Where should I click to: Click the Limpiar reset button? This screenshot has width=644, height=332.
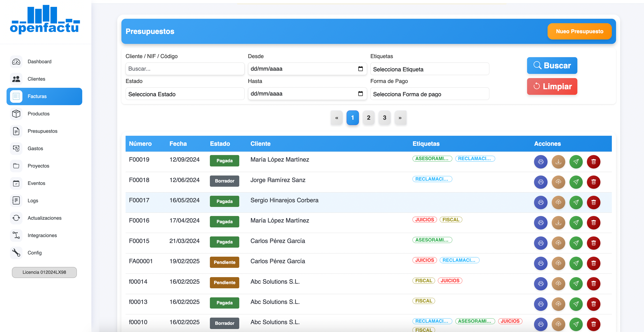(x=552, y=86)
